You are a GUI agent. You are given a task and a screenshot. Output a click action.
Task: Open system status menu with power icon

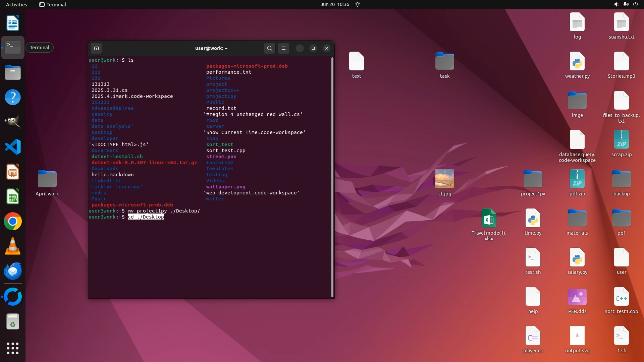pyautogui.click(x=635, y=4)
